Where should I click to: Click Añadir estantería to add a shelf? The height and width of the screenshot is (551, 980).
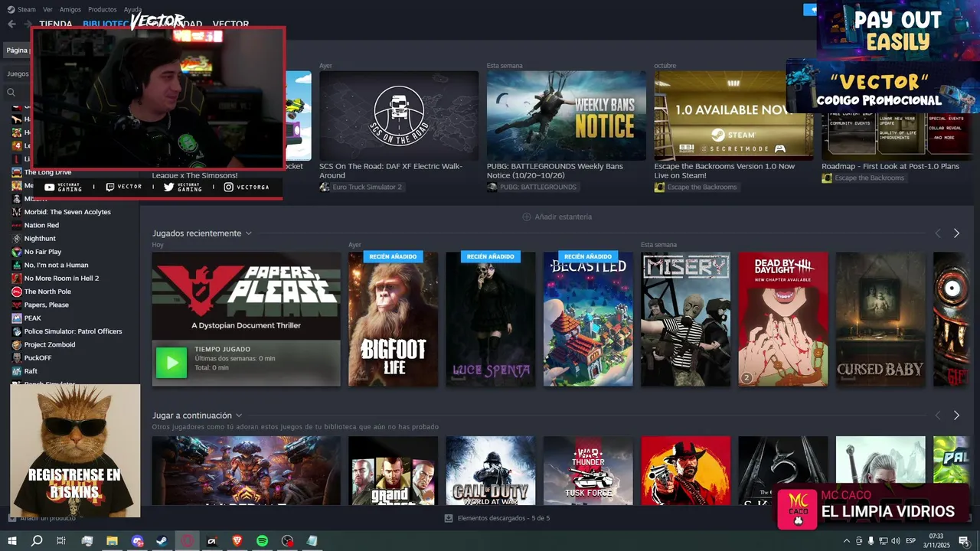tap(557, 217)
